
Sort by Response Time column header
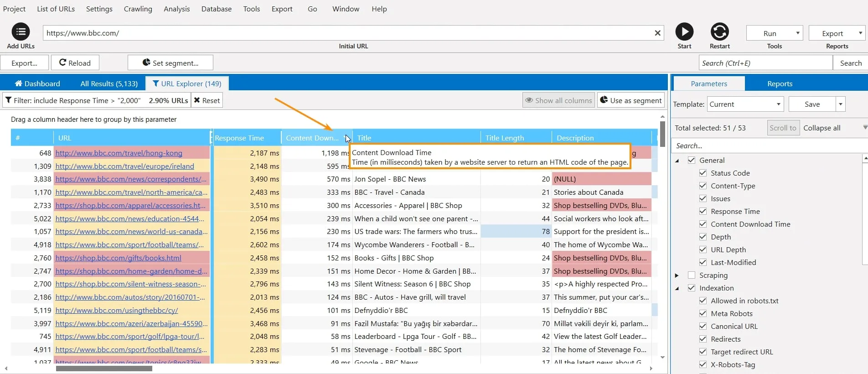(x=247, y=138)
